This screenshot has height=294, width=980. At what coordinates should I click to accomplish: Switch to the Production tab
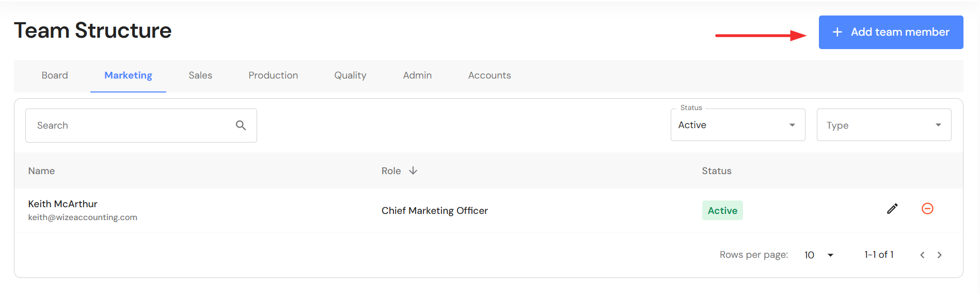coord(273,75)
